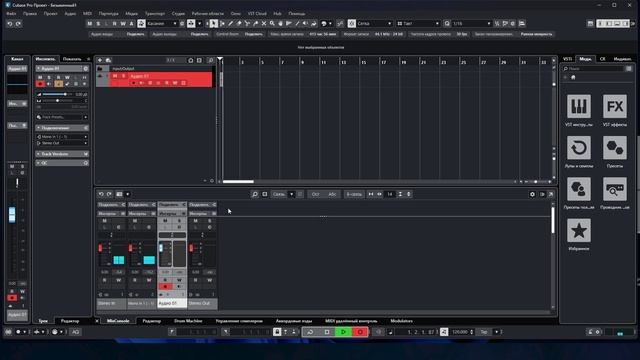Open the File Browser tile in Media
Screen dimensions: 640x360
click(x=615, y=189)
